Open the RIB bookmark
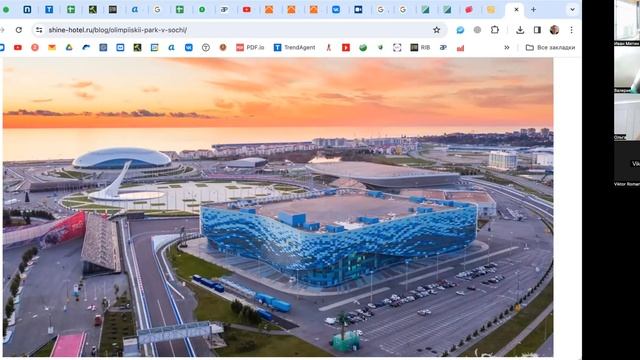This screenshot has width=640, height=360. (420, 48)
